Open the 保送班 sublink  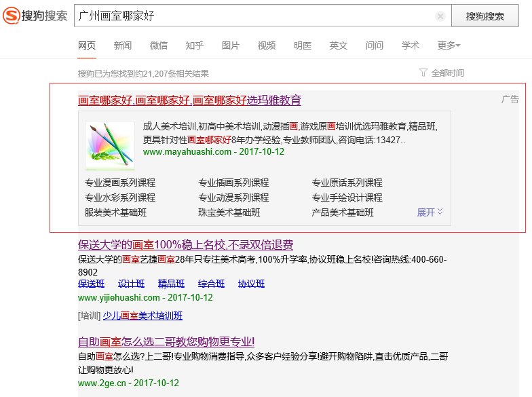92,284
